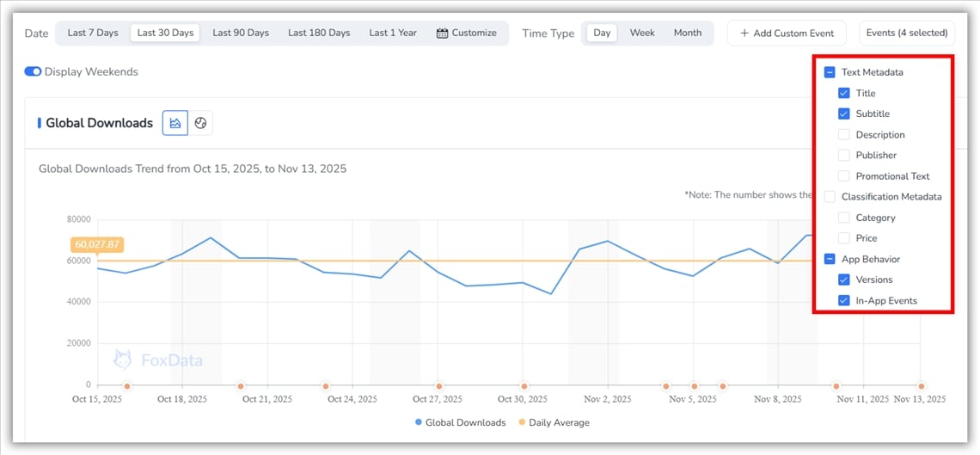Switch the time type to Week

(x=642, y=33)
